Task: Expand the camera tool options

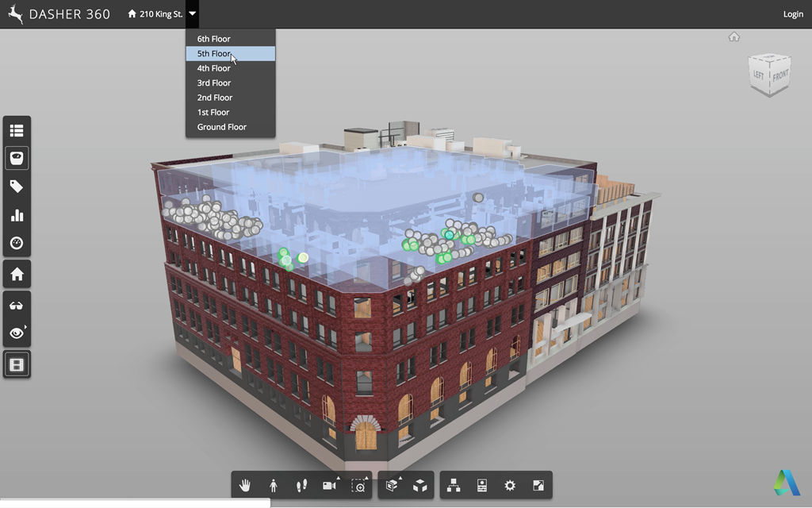Action: pyautogui.click(x=338, y=479)
